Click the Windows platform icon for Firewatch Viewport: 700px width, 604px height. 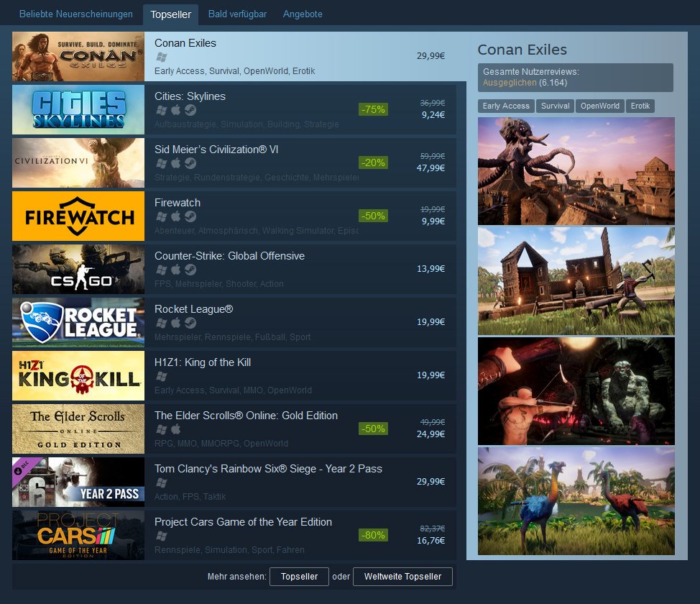(162, 216)
